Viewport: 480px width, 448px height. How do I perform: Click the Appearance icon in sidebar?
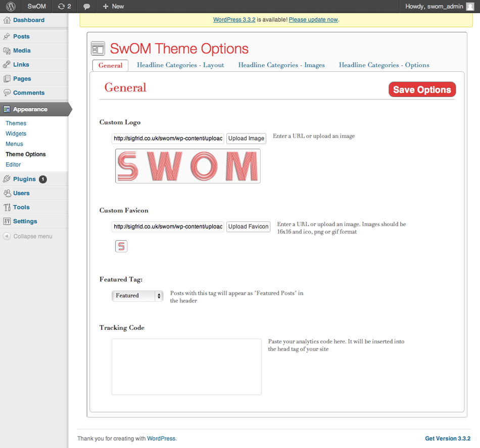coord(7,109)
